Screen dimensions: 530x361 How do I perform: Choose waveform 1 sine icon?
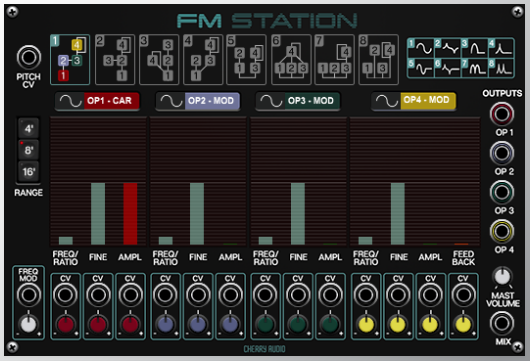(421, 48)
